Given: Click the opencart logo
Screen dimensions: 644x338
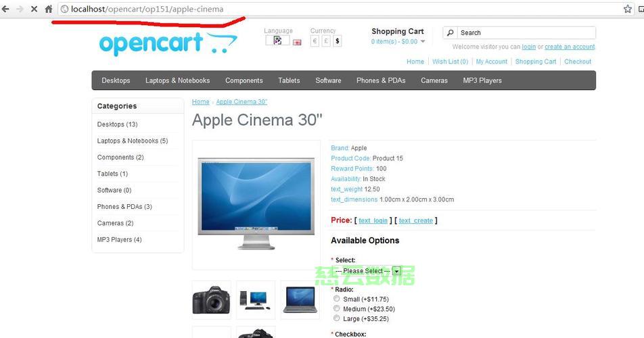Looking at the screenshot, I should [x=168, y=43].
